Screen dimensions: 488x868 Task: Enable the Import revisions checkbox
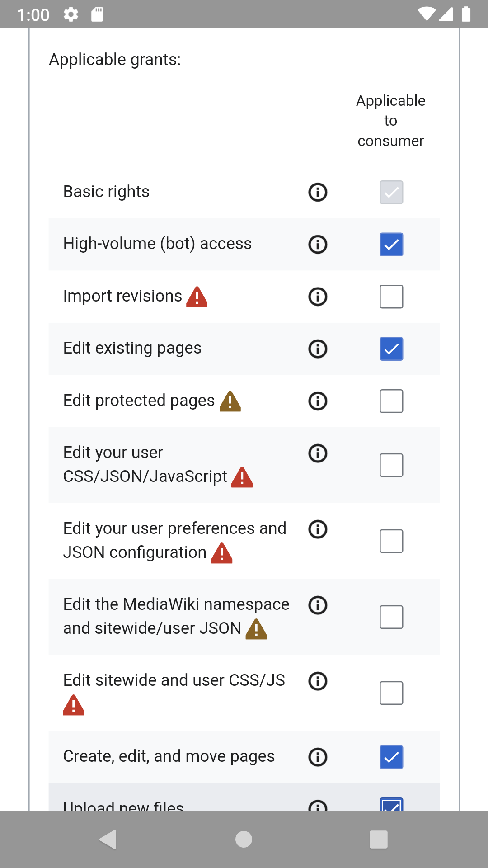point(391,297)
